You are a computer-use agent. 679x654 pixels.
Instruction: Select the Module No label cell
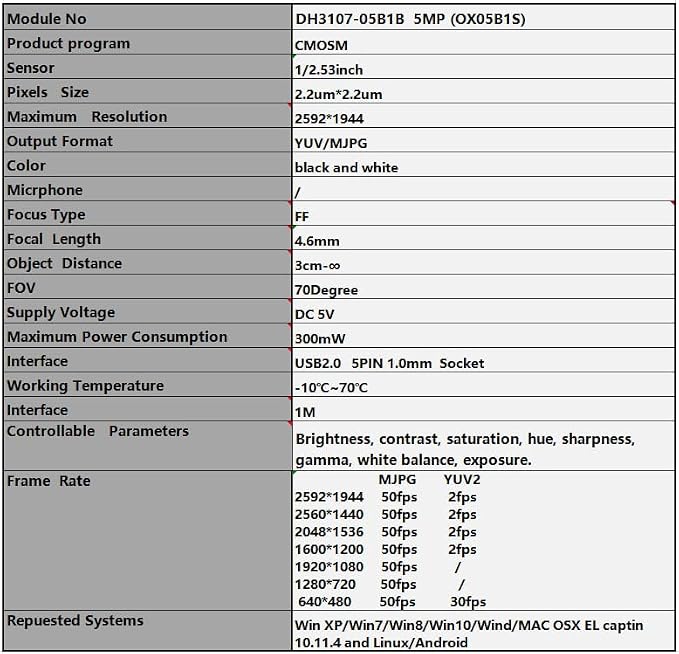point(148,18)
